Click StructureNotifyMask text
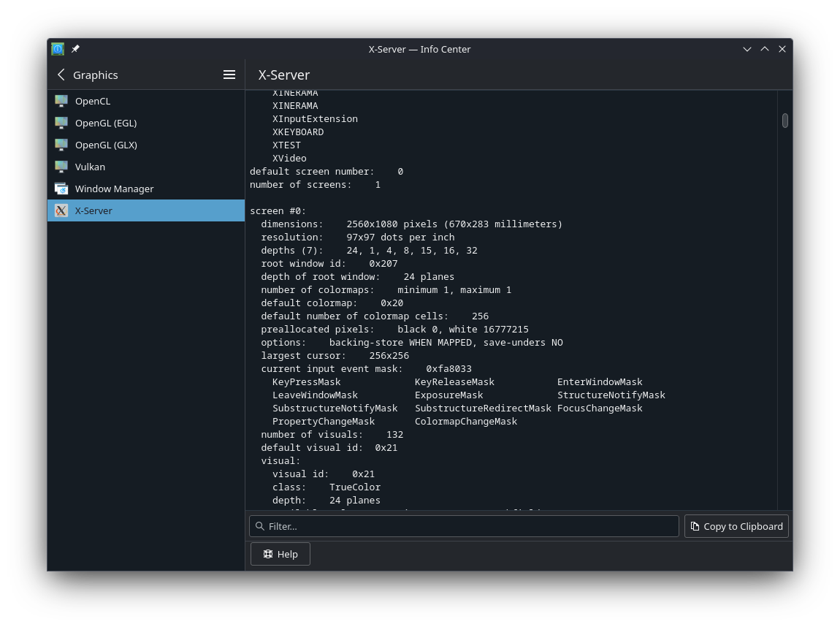This screenshot has width=840, height=627. [x=611, y=395]
